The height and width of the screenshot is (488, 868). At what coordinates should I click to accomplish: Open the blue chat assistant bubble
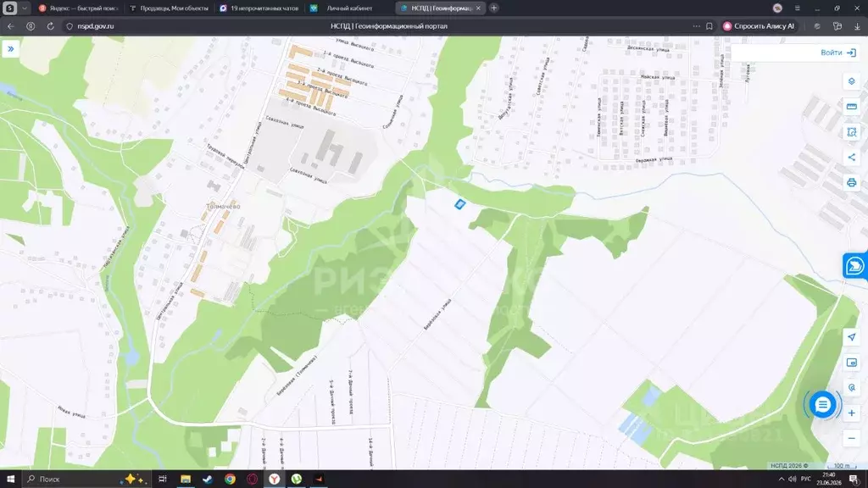coord(822,404)
